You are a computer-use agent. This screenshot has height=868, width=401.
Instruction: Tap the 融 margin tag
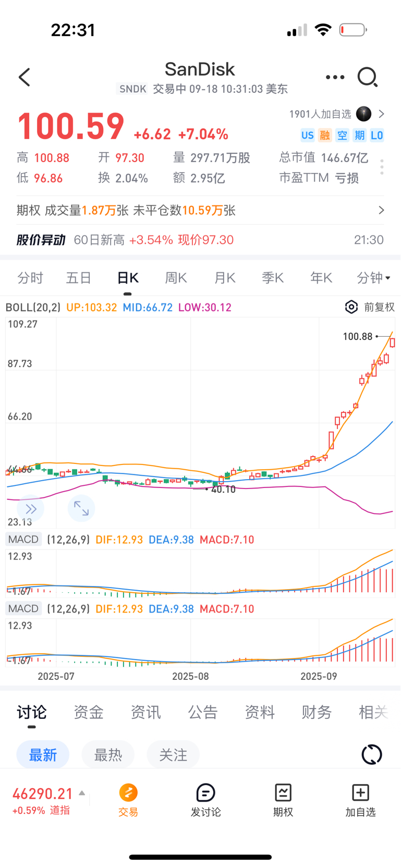click(x=325, y=136)
